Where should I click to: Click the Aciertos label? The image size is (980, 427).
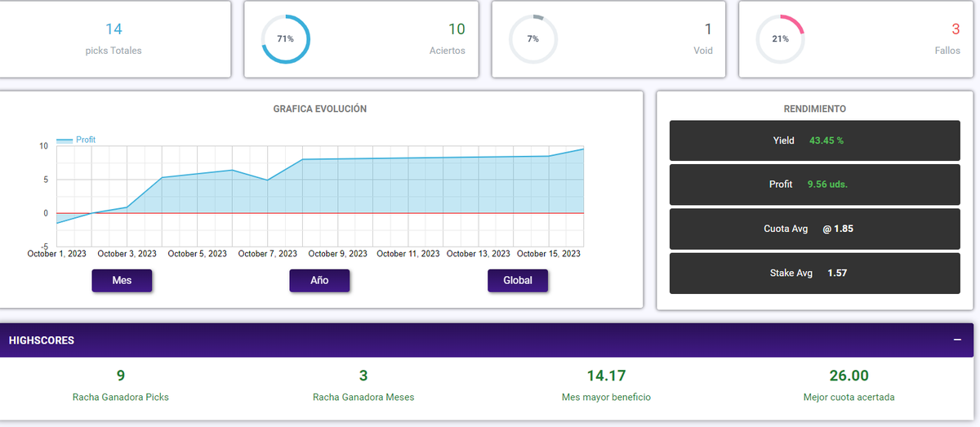pos(448,51)
